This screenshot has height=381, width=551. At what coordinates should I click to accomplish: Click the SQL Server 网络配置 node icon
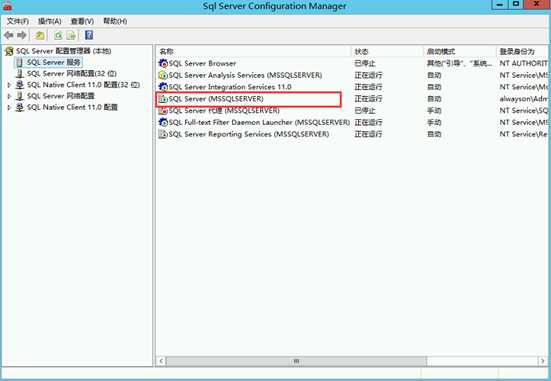coord(20,96)
